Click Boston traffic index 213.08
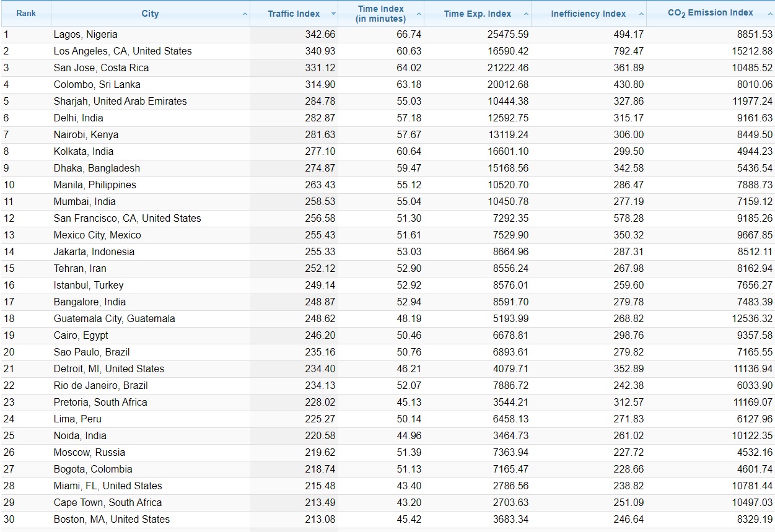The image size is (775, 532). 320,519
